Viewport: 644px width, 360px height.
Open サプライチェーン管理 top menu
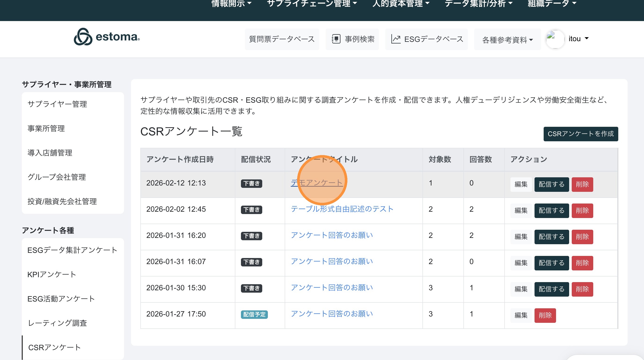(x=312, y=4)
